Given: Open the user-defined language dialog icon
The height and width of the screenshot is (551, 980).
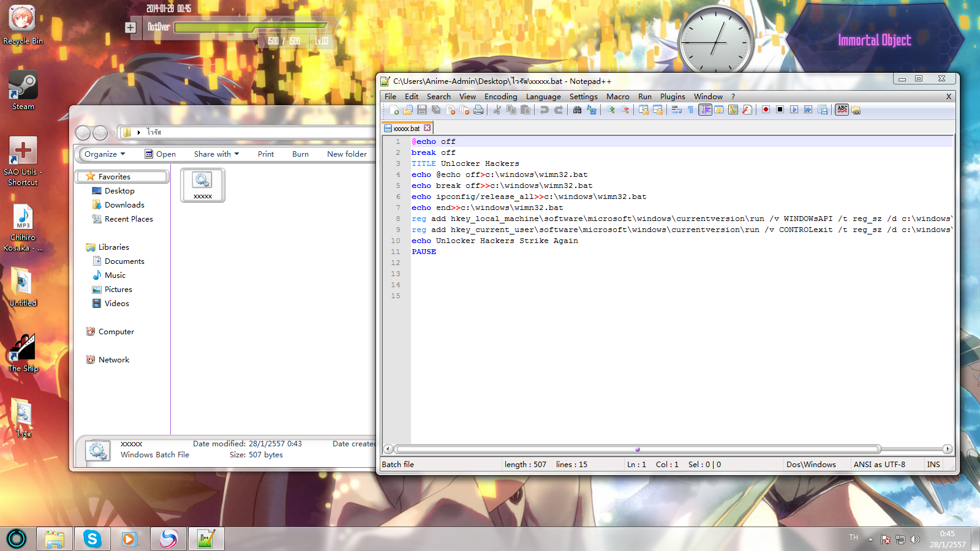Looking at the screenshot, I should pyautogui.click(x=718, y=110).
